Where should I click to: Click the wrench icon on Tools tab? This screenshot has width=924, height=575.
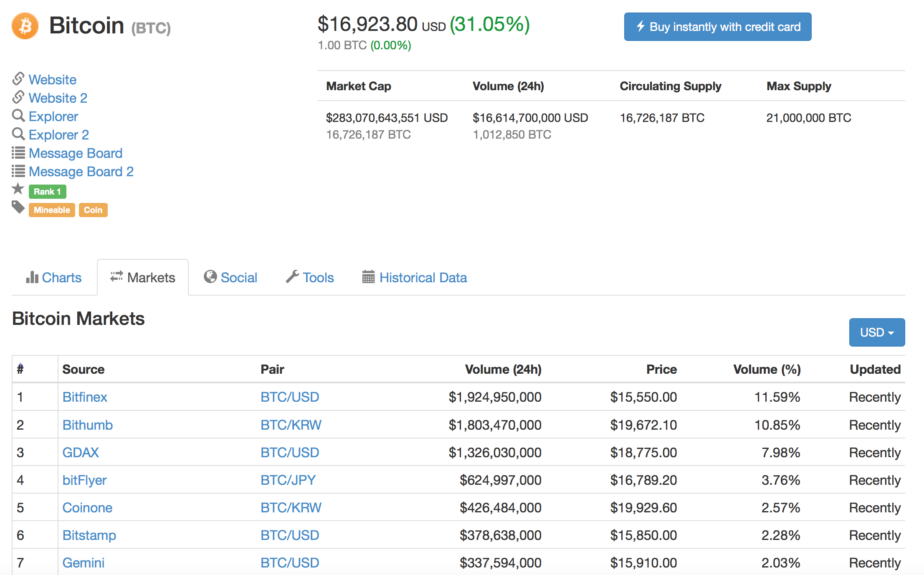(292, 276)
